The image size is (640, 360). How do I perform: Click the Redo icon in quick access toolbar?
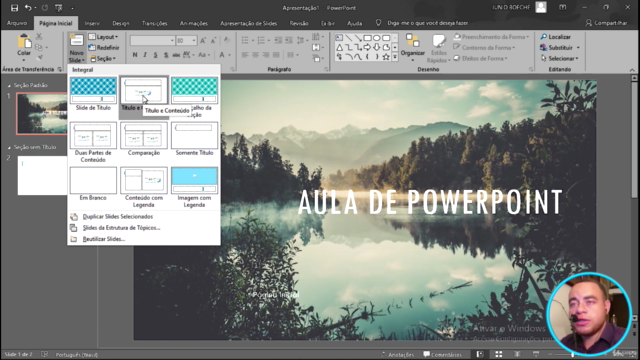(x=45, y=8)
